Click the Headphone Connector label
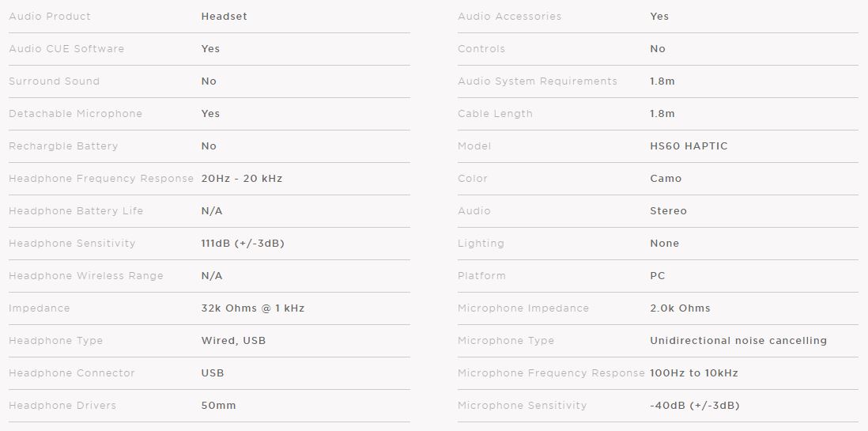 (72, 372)
